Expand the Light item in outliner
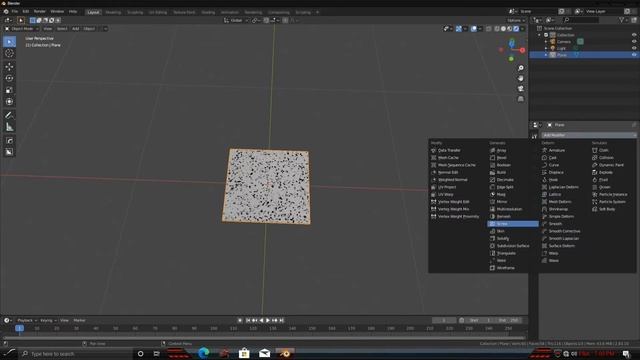 546,48
